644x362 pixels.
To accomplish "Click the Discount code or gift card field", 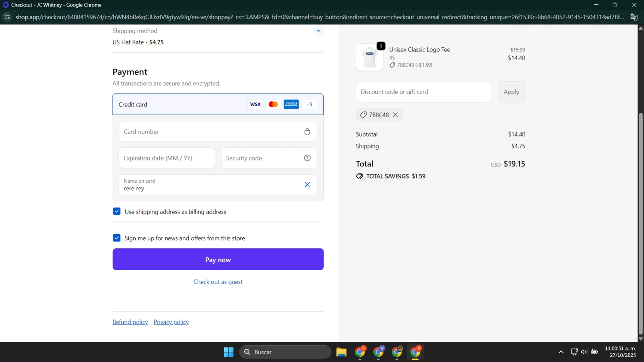I will [x=424, y=92].
